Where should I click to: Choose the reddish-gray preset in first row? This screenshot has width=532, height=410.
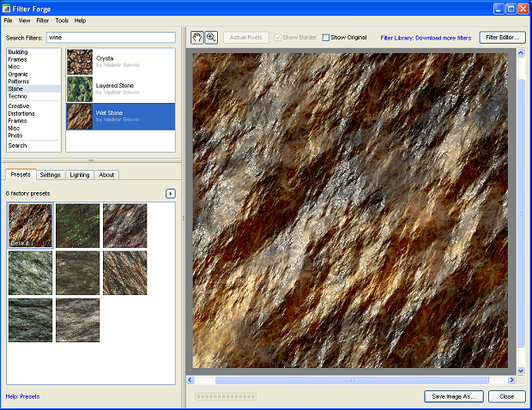125,226
